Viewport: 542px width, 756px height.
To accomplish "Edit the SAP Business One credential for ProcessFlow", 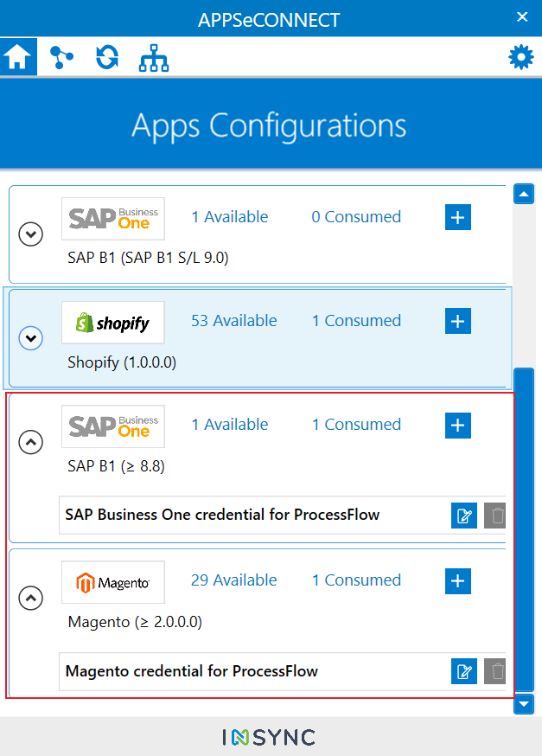I will click(x=464, y=516).
